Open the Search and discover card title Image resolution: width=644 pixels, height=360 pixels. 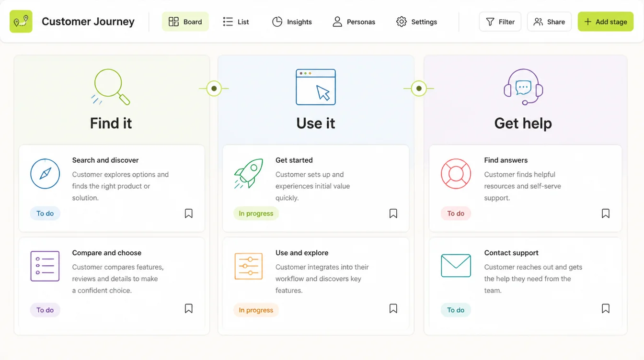click(x=105, y=160)
